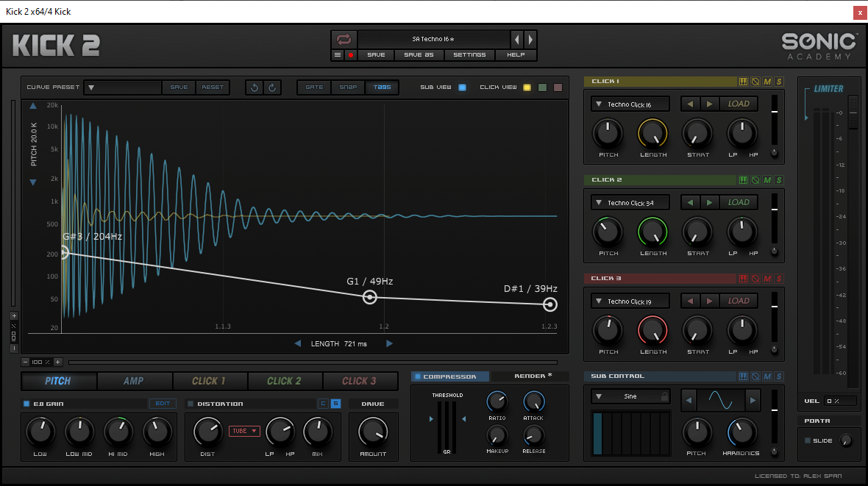The image size is (868, 486).
Task: Open the Help button
Action: (x=516, y=55)
